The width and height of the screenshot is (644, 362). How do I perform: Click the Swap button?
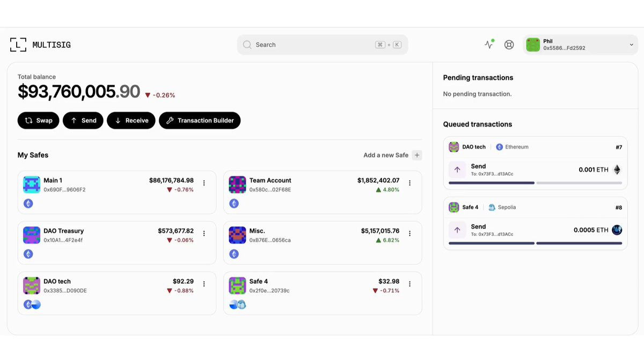39,121
